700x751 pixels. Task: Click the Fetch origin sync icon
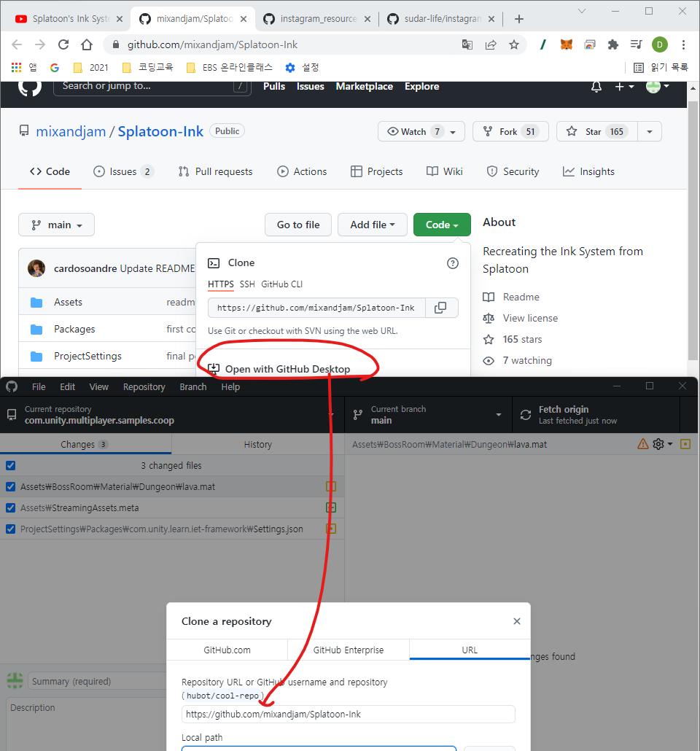[x=526, y=415]
